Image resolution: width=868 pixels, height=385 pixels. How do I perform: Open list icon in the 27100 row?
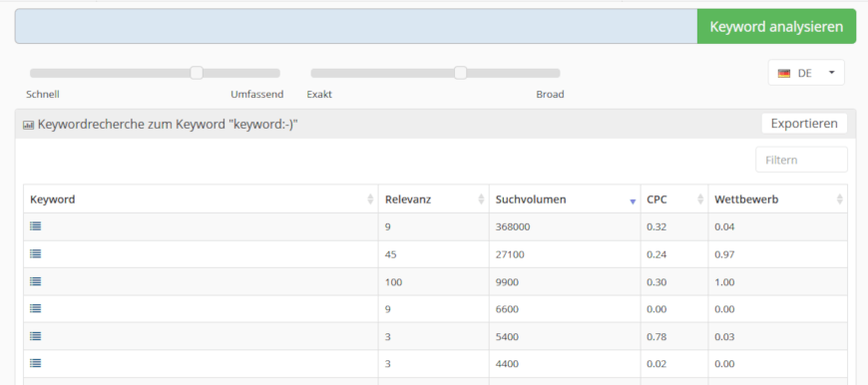(36, 253)
